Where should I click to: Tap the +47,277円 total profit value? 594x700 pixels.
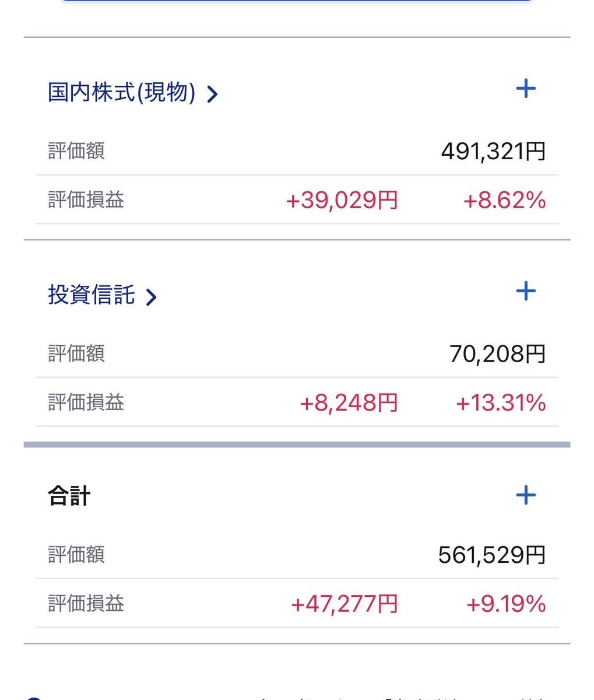coord(344,604)
